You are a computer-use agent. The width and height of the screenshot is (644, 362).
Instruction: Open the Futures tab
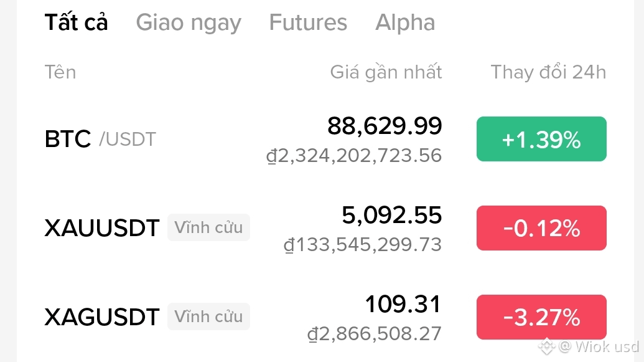coord(308,23)
